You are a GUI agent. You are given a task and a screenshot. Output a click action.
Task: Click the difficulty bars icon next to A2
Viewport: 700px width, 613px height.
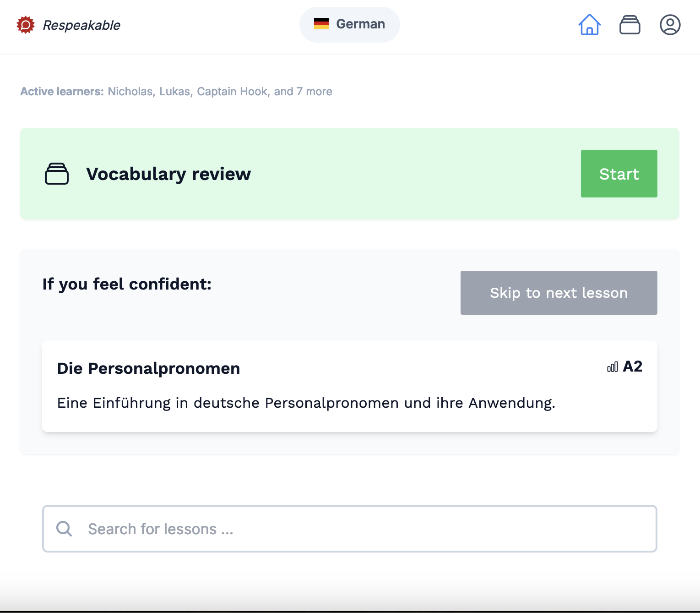click(x=612, y=367)
